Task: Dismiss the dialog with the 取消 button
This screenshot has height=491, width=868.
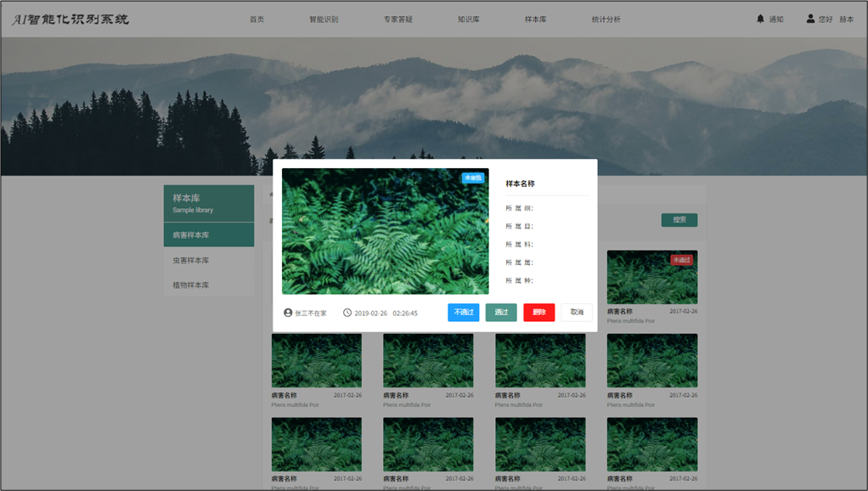Action: tap(577, 313)
